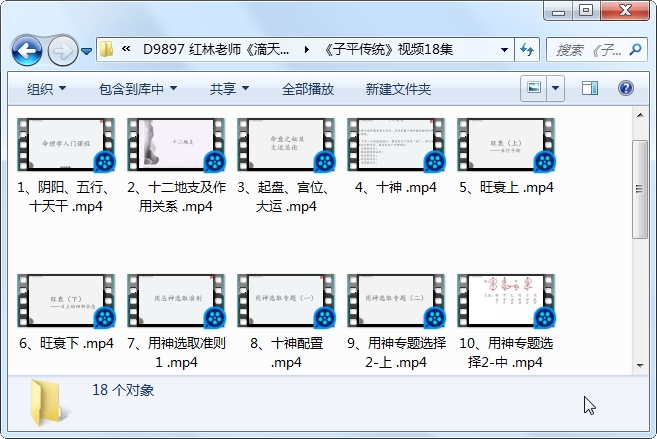
Task: Open the 共享 menu
Action: point(229,89)
